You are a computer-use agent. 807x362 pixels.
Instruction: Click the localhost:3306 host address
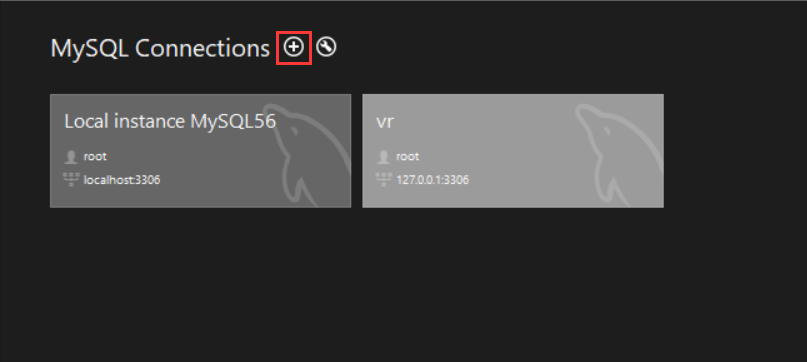(122, 180)
